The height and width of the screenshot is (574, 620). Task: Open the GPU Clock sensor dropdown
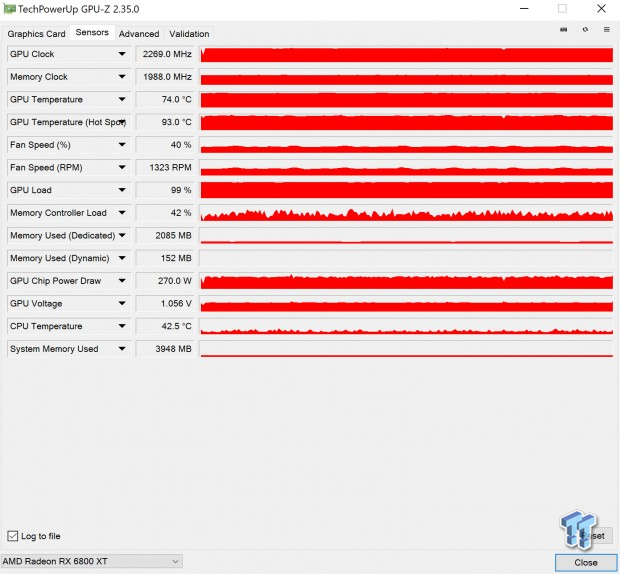122,54
